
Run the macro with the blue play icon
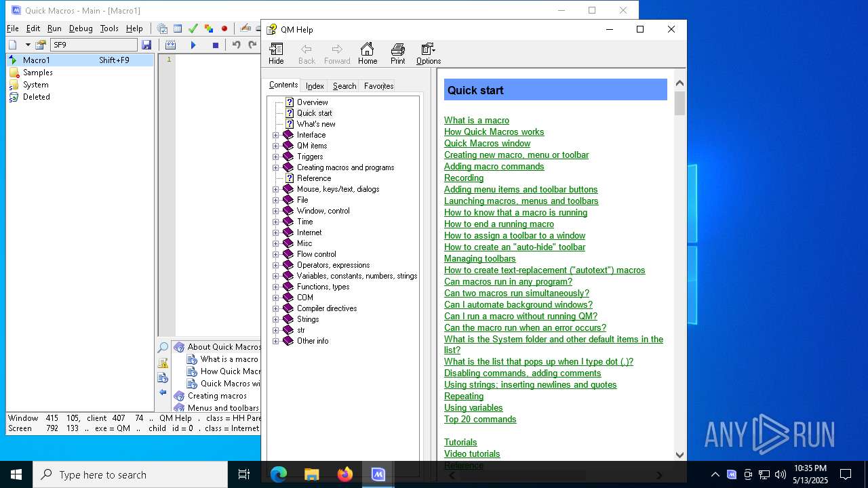pyautogui.click(x=193, y=45)
